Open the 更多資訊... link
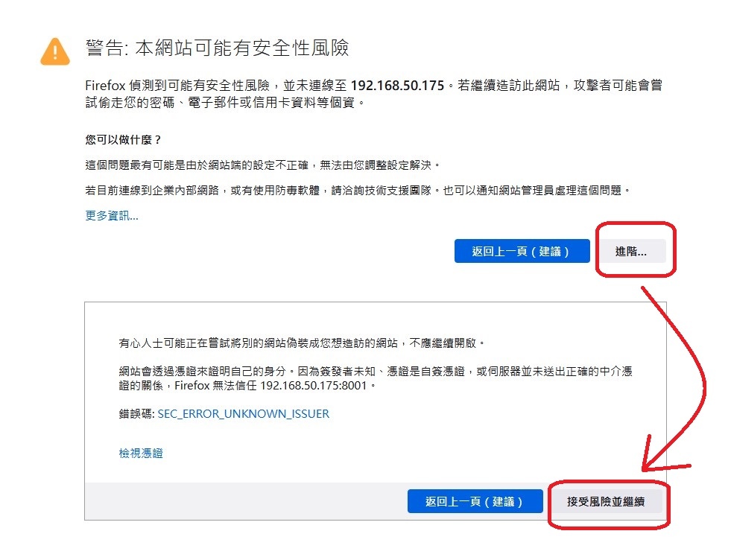 coord(112,216)
